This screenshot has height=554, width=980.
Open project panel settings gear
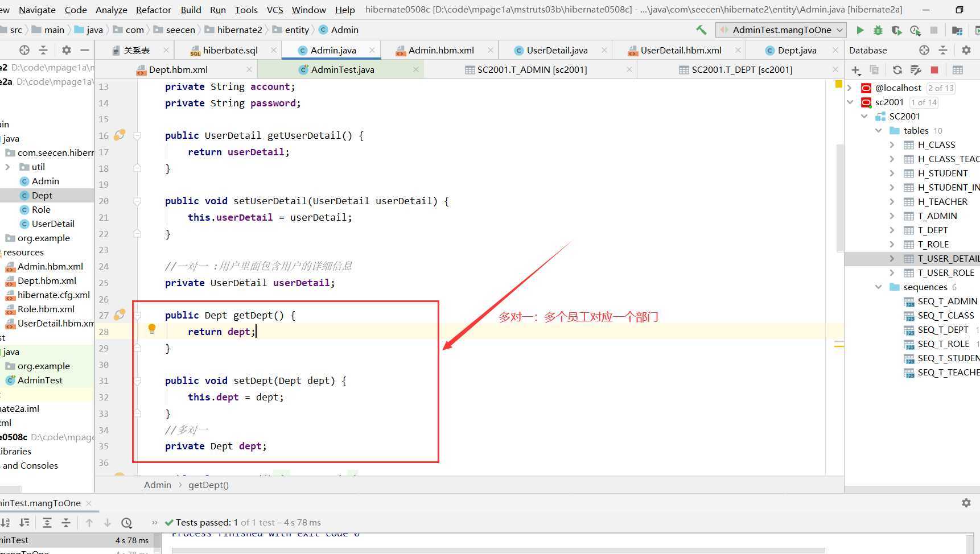click(x=66, y=50)
